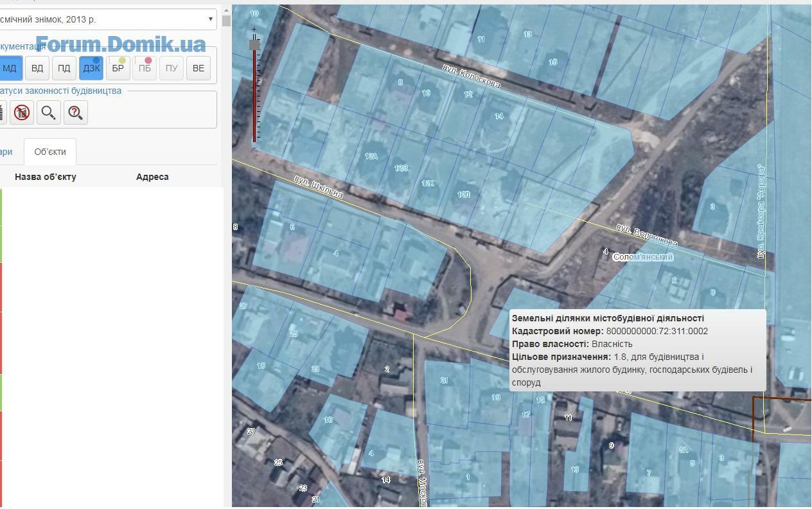812x509 pixels.
Task: Click the prohibited-building status icon
Action: pyautogui.click(x=22, y=112)
